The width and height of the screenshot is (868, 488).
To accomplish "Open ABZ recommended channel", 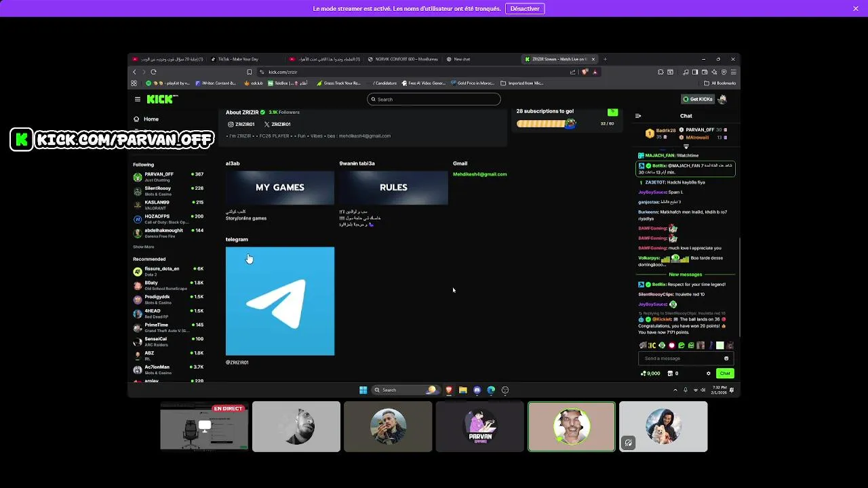I will [168, 356].
